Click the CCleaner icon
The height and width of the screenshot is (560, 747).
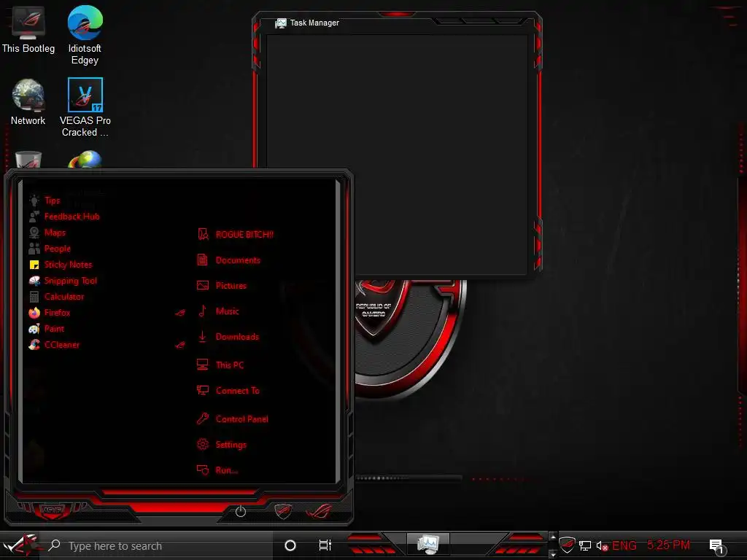pyautogui.click(x=34, y=345)
